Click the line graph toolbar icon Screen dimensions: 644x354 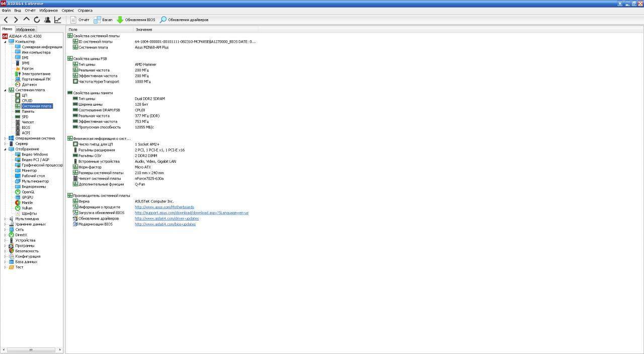point(58,20)
